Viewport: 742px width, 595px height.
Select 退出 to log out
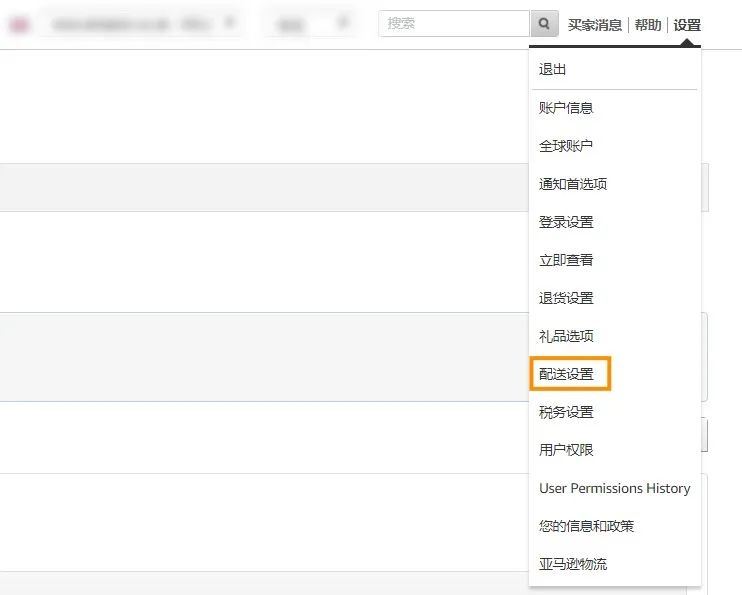(x=552, y=70)
